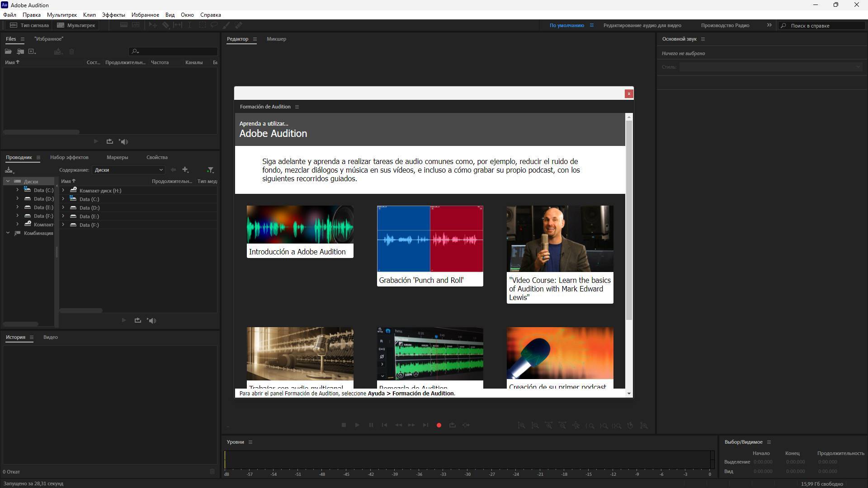868x488 pixels.
Task: Click the zoom out time icon
Action: click(x=562, y=426)
